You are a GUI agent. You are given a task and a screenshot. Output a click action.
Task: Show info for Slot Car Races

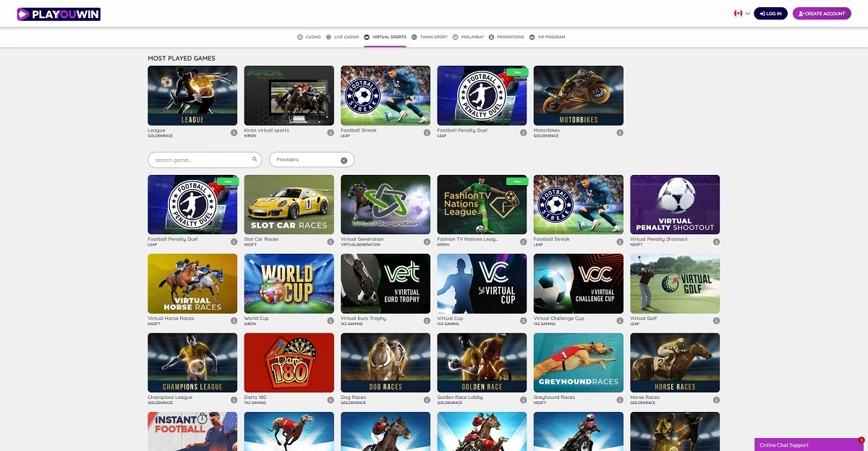(331, 241)
